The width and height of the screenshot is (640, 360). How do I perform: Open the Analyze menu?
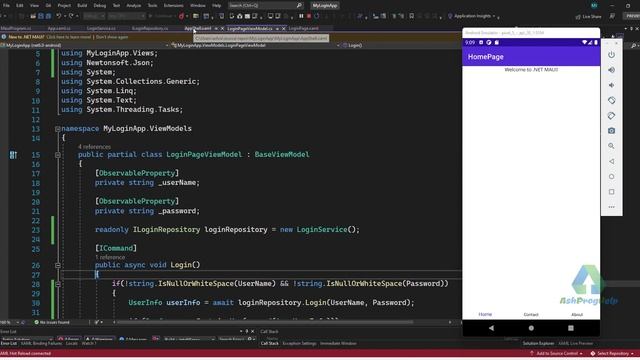coord(133,6)
